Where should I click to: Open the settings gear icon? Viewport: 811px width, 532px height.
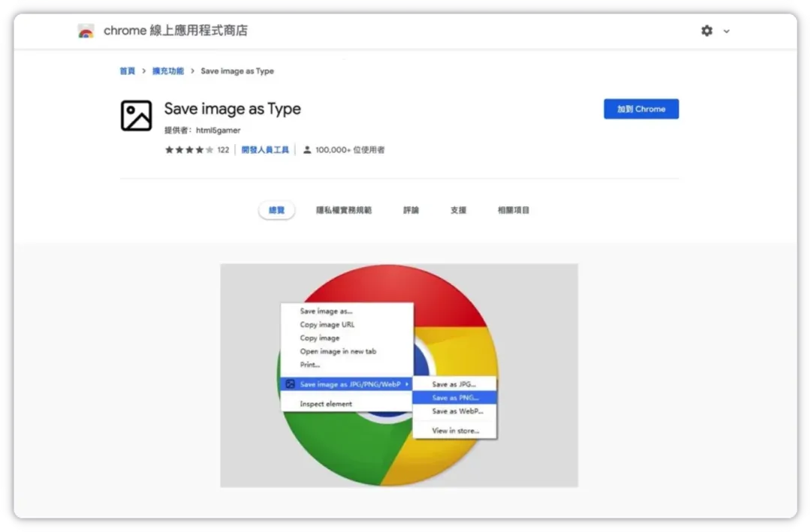pos(707,31)
